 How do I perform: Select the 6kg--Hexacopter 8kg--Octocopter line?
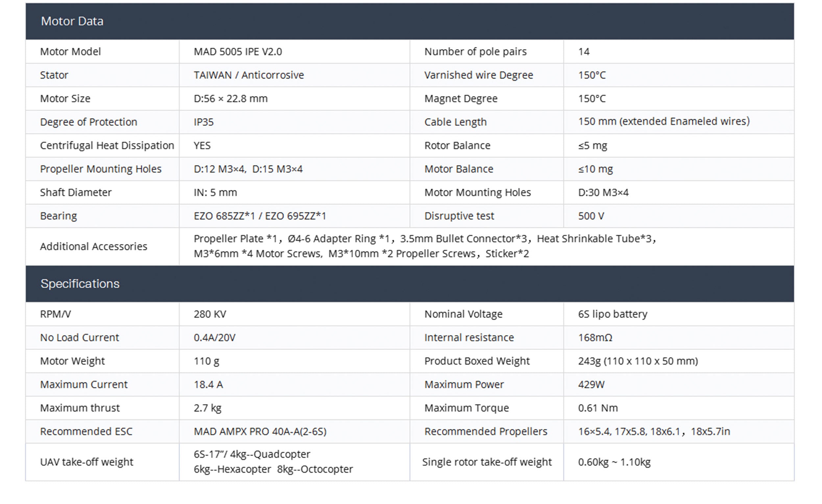273,469
